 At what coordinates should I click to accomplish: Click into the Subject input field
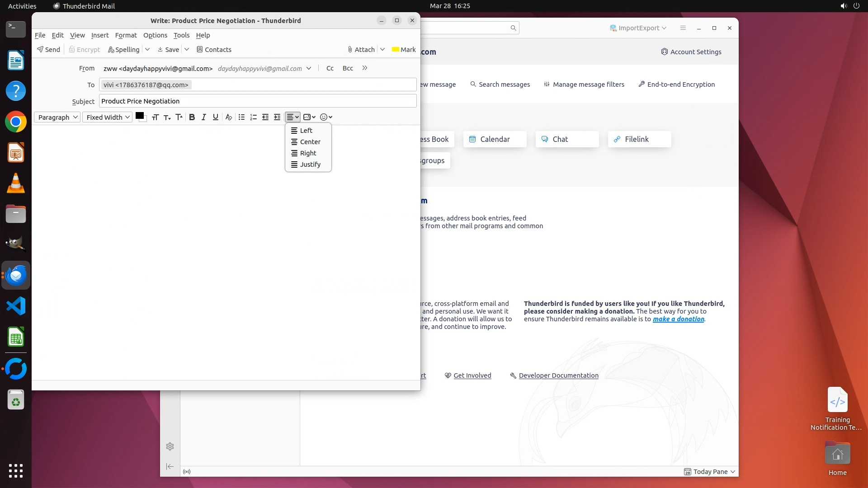pos(257,101)
